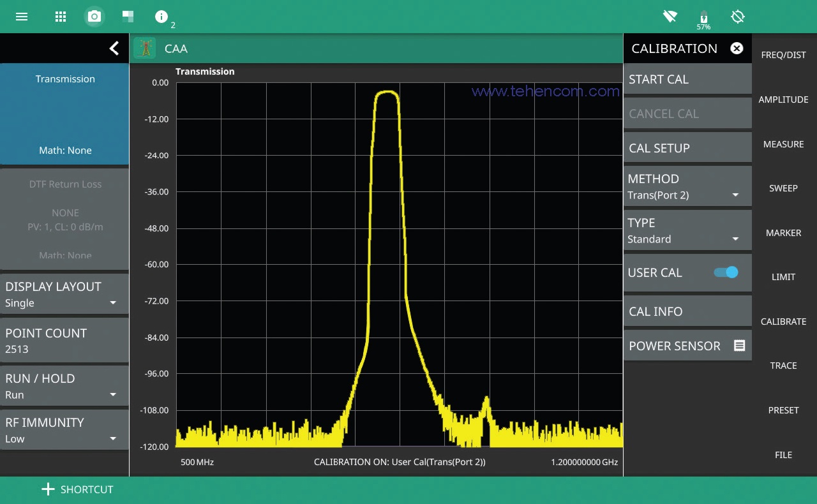Select the DTF Return Loss tile
The image size is (817, 504).
(x=64, y=219)
